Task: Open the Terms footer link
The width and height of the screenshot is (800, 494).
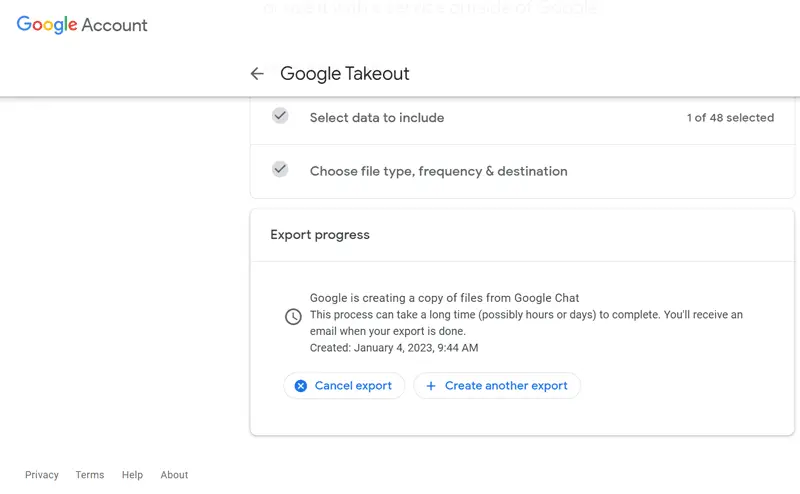Action: [x=90, y=475]
